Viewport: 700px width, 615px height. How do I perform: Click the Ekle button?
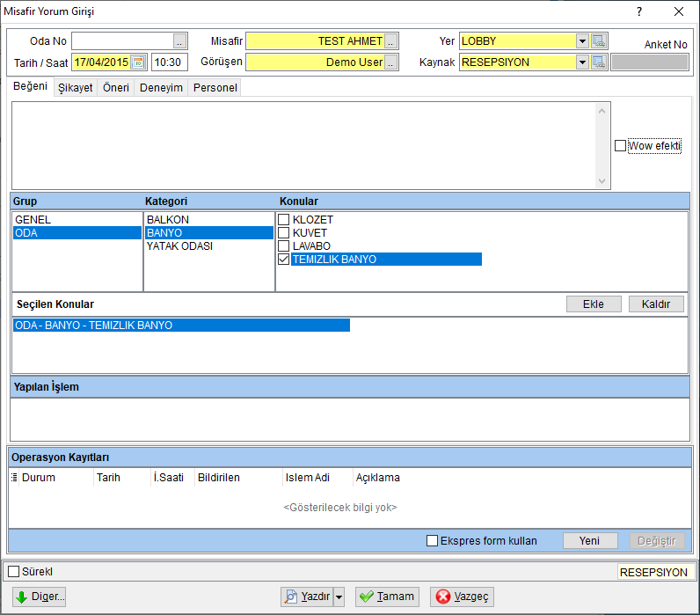click(594, 304)
